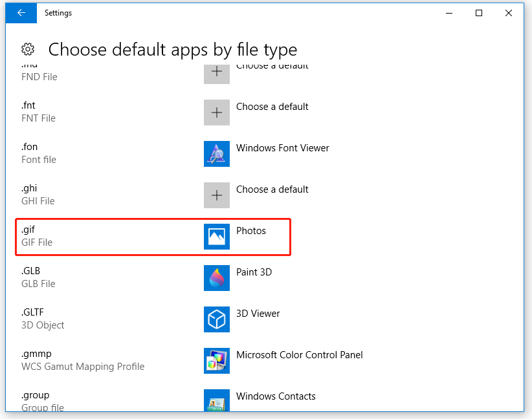Change the Paint 3D default app label
Image resolution: width=532 pixels, height=419 pixels.
pos(254,272)
